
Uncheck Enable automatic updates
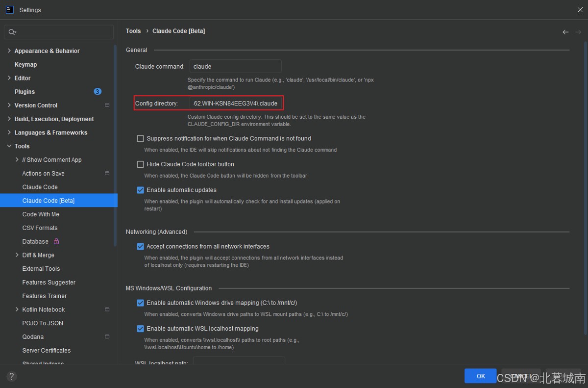tap(141, 190)
